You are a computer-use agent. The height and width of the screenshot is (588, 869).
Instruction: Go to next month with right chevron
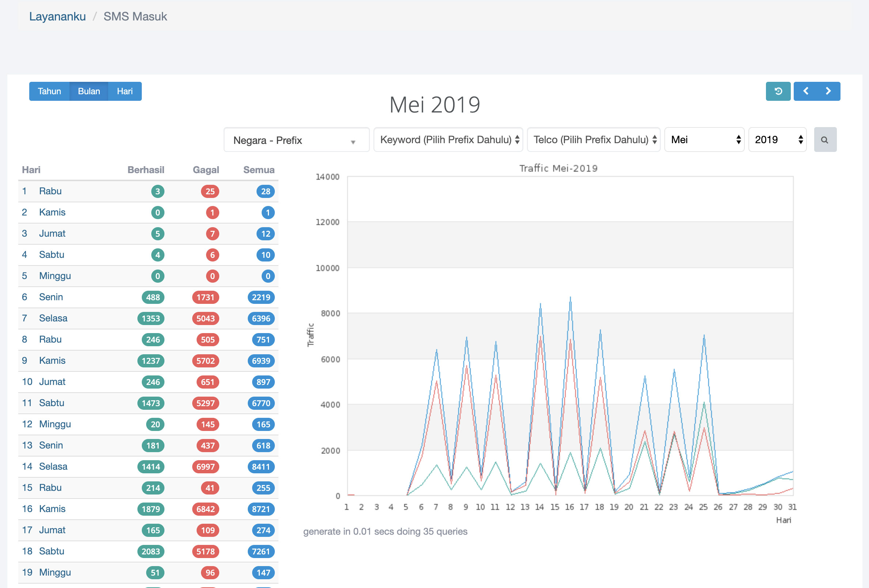(828, 91)
